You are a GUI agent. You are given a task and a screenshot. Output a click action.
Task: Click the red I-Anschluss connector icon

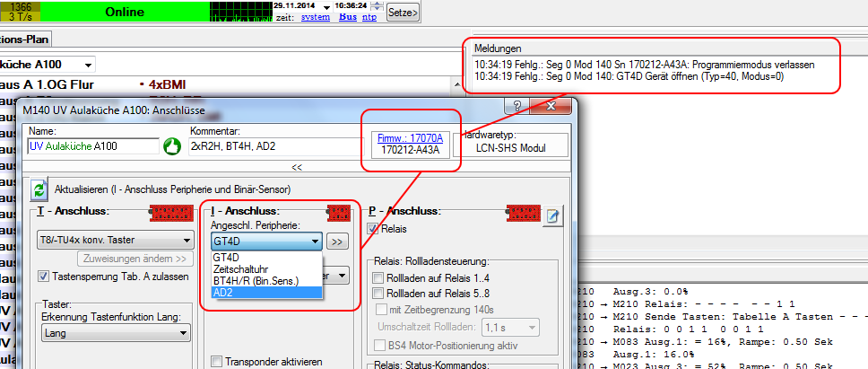(x=339, y=212)
